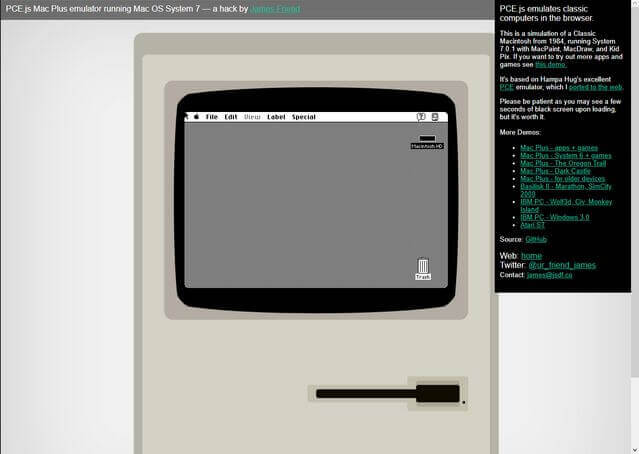Open the 'this demo' link
Screen dimensions: 639x454
[x=550, y=64]
